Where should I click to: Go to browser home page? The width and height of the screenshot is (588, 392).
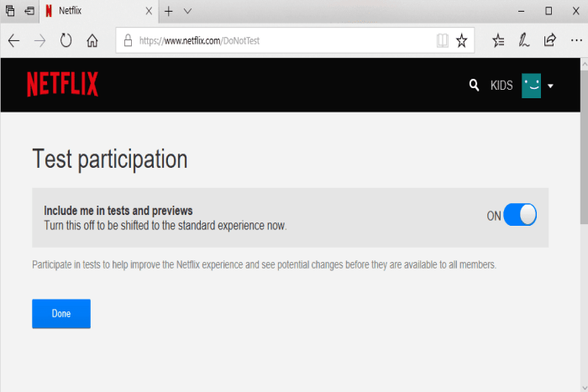pyautogui.click(x=92, y=40)
